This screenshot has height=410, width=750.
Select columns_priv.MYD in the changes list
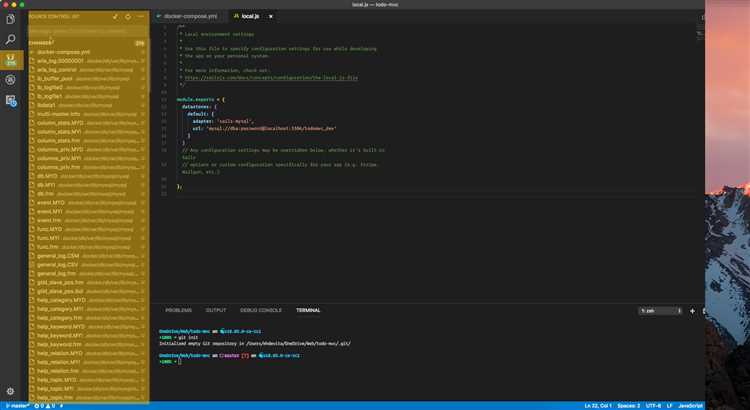(88, 149)
